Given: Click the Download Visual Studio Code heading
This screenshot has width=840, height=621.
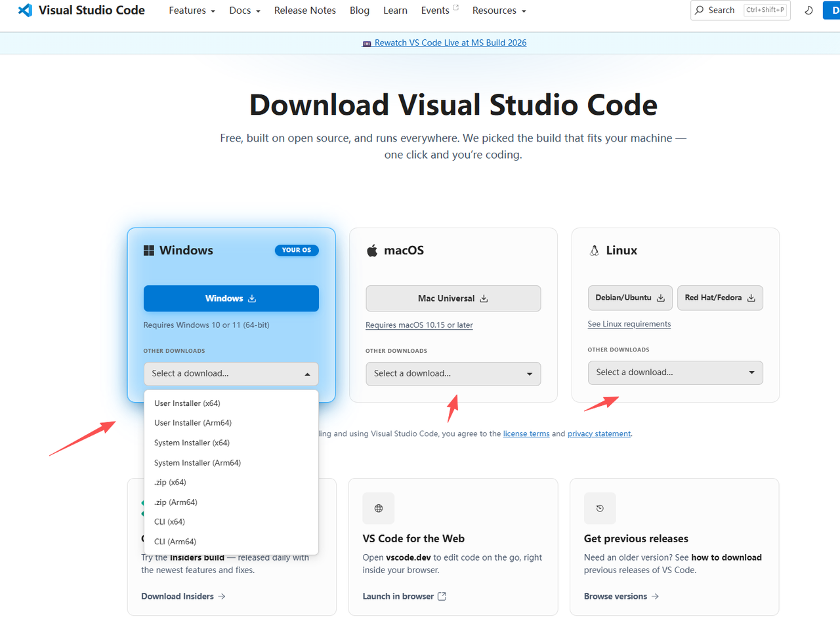Looking at the screenshot, I should [x=453, y=105].
